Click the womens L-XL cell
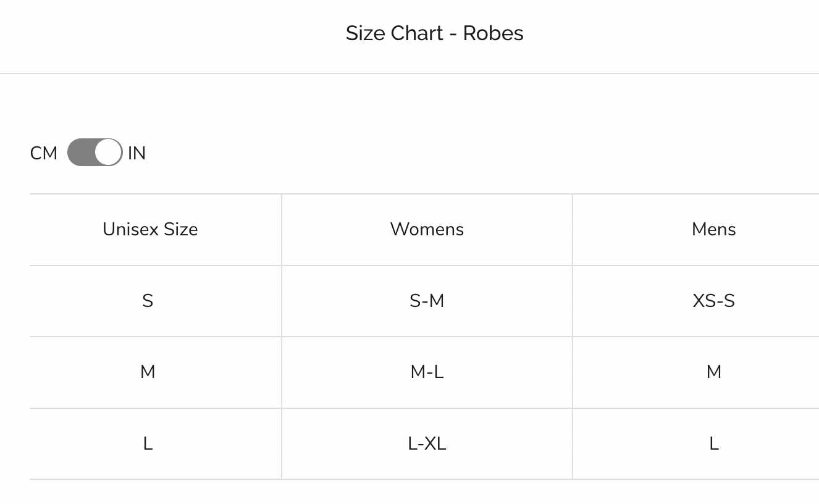Viewport: 819px width, 504px height. pyautogui.click(x=427, y=443)
